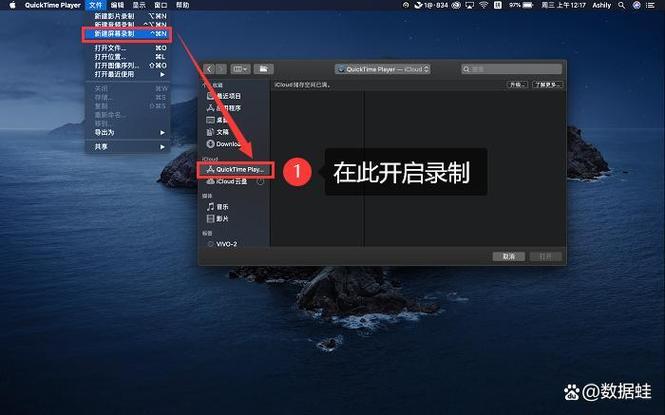Click the input method menu bar icon
665x415 pixels.
[498, 5]
